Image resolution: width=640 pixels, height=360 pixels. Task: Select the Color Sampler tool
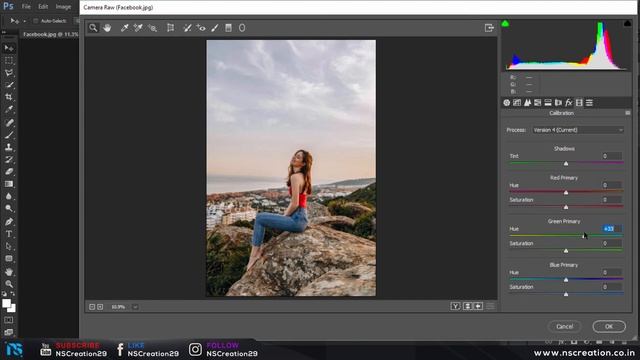point(138,28)
